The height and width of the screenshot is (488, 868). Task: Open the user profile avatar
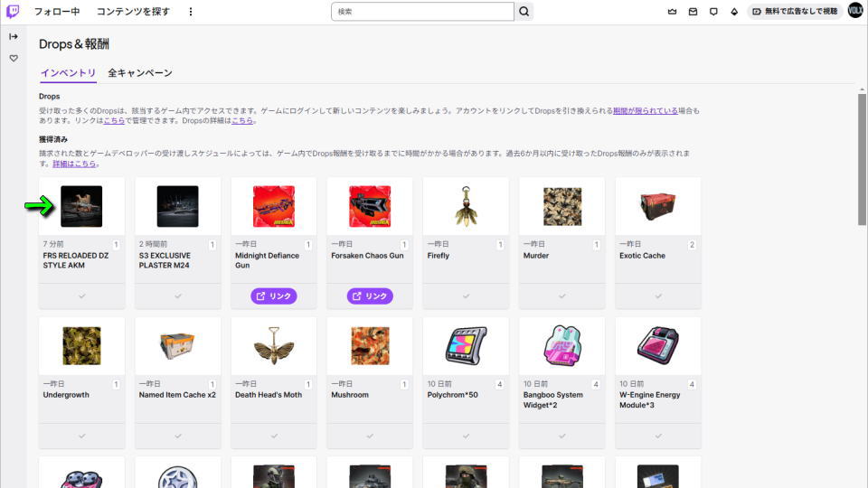coord(855,11)
